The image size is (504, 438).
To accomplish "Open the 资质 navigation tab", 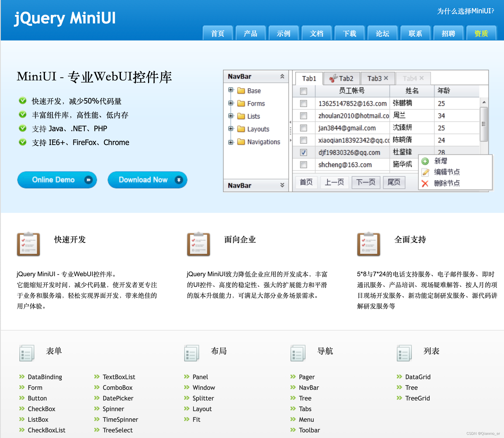I will point(481,33).
